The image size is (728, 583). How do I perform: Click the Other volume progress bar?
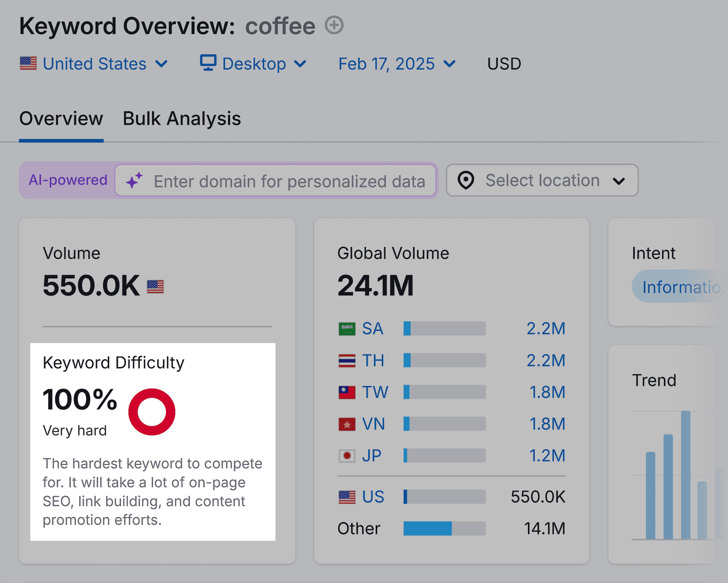(x=444, y=529)
